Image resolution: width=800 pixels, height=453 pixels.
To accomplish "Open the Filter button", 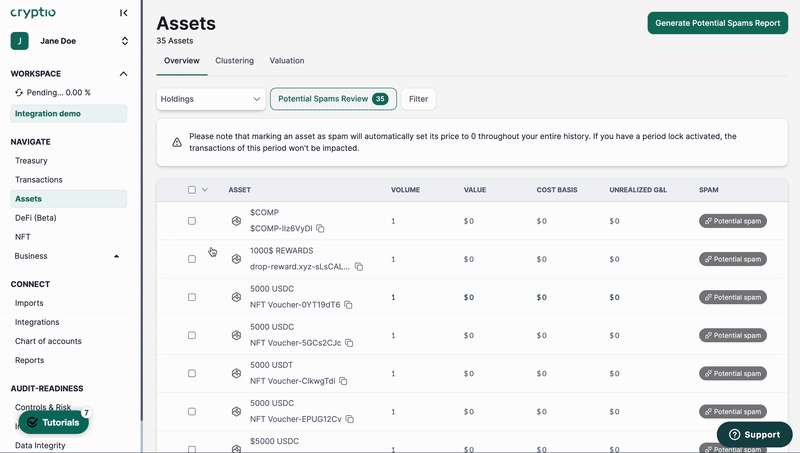I will [418, 99].
